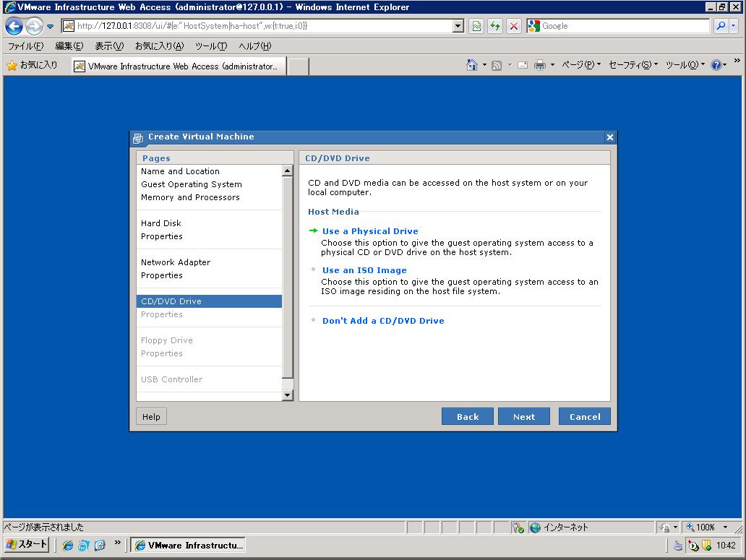Click the Cancel button

click(x=585, y=416)
